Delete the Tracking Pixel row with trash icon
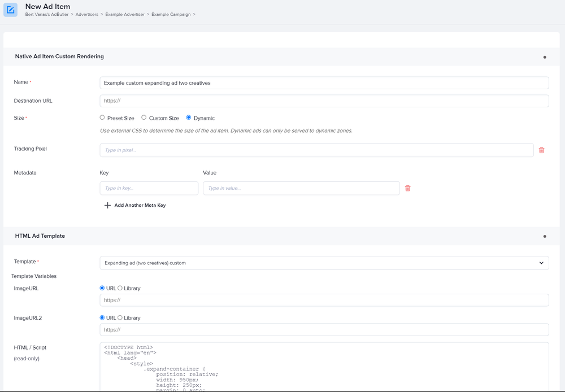The width and height of the screenshot is (565, 392). pos(541,150)
